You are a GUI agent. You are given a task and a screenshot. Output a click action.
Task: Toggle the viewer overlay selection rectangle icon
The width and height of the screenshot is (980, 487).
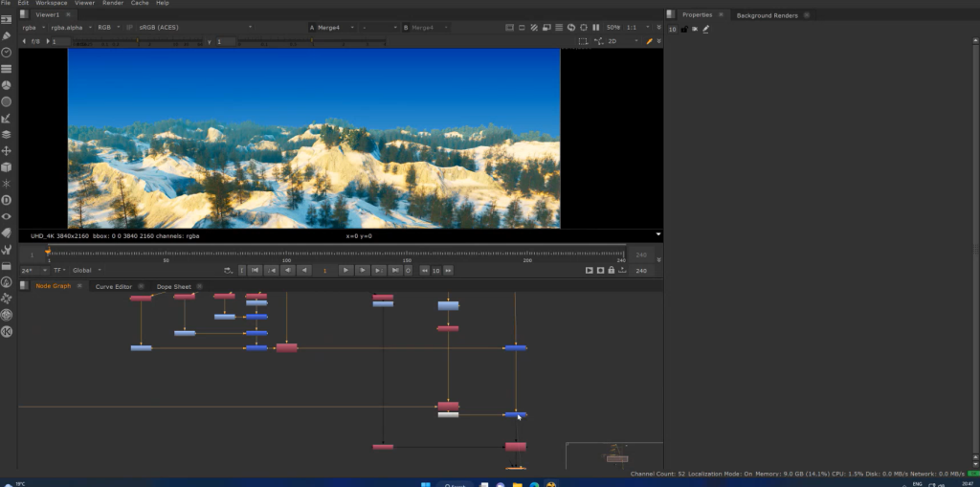[583, 41]
